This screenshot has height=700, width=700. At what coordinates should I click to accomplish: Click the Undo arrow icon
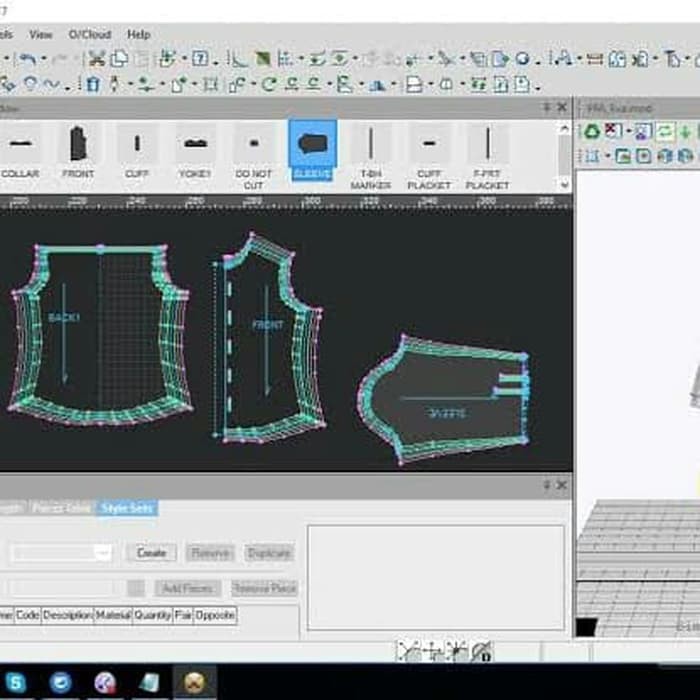(29, 59)
